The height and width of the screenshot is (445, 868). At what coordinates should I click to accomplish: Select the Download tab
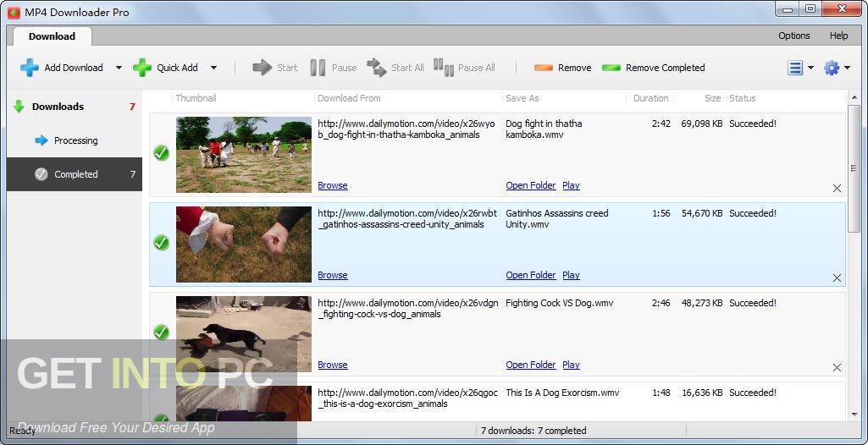click(52, 36)
